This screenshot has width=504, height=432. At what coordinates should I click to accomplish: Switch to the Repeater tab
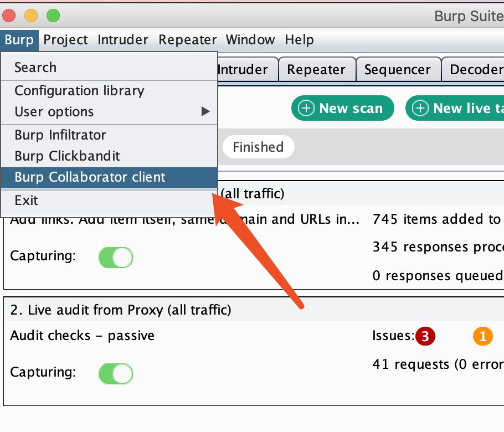[x=316, y=70]
